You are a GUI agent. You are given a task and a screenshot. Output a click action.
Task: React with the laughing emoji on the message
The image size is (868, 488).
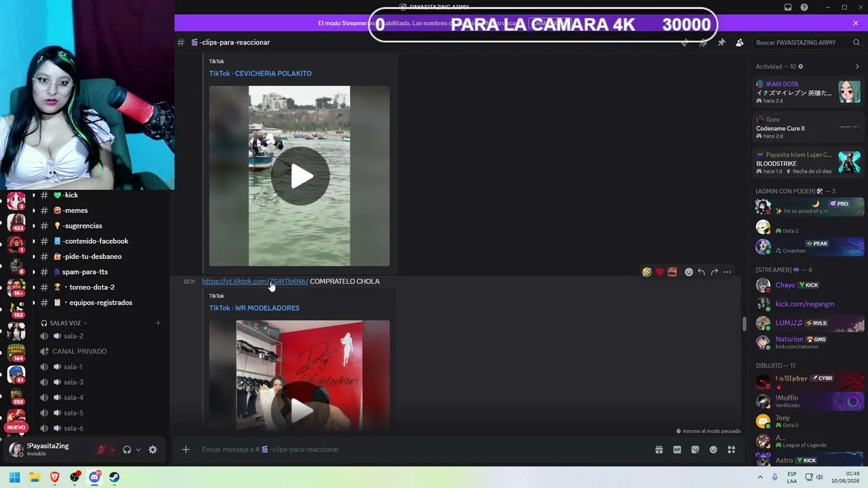[x=647, y=272]
